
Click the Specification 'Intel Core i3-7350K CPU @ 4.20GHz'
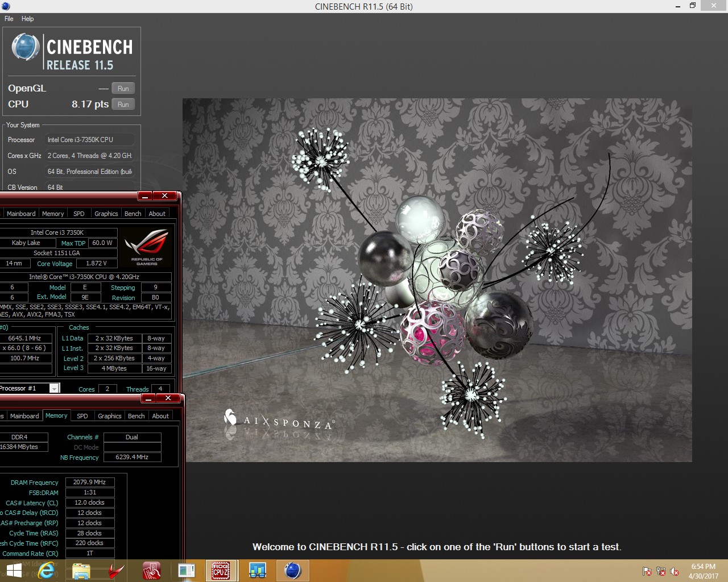84,277
